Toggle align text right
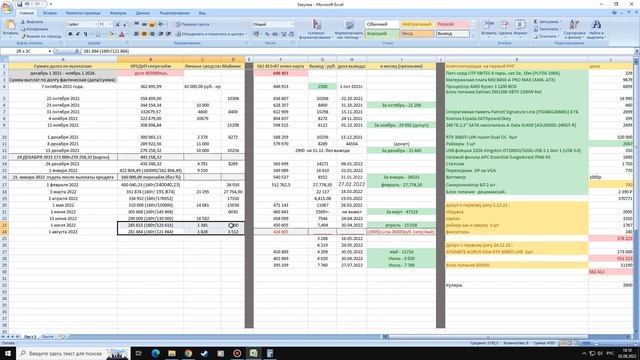This screenshot has height=360, width=640. [x=152, y=34]
